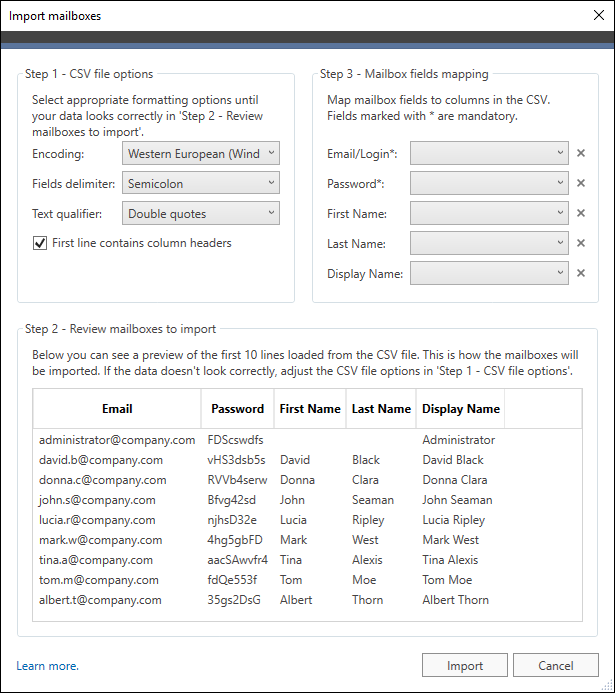
Task: Click the last name cell Ripley
Action: tap(368, 520)
